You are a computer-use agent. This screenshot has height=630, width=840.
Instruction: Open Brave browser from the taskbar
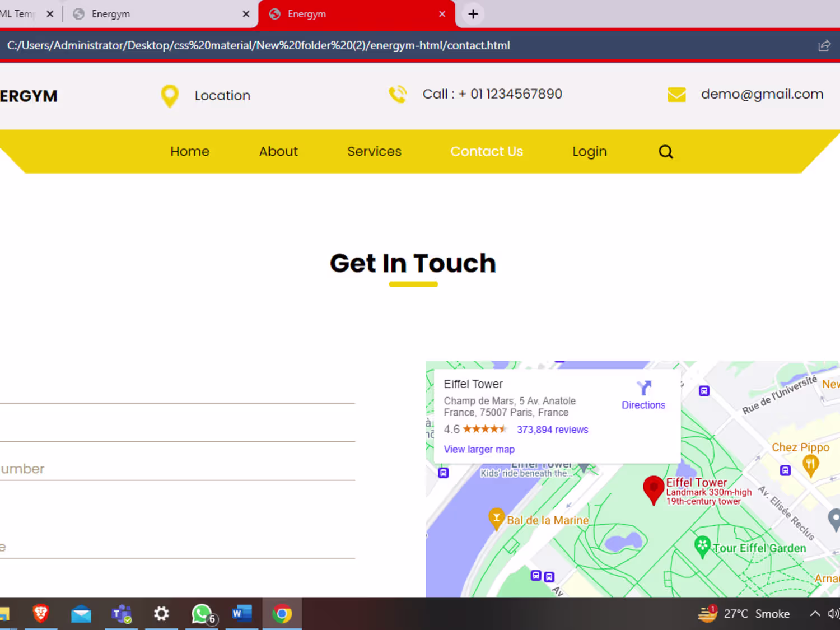click(40, 614)
